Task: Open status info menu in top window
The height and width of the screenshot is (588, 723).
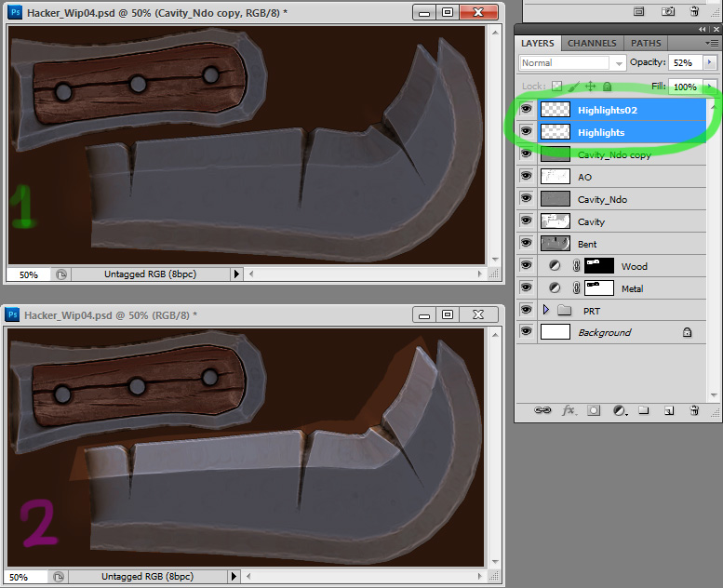Action: pyautogui.click(x=236, y=274)
